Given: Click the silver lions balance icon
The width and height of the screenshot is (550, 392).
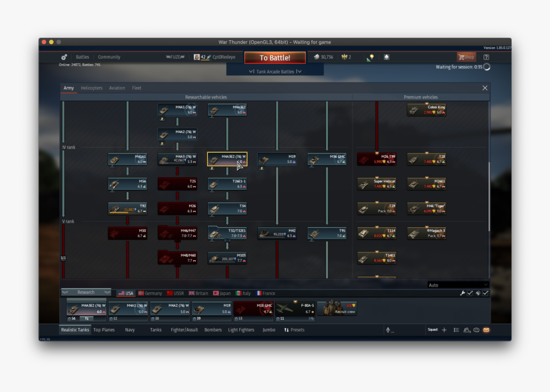Looking at the screenshot, I should (317, 57).
